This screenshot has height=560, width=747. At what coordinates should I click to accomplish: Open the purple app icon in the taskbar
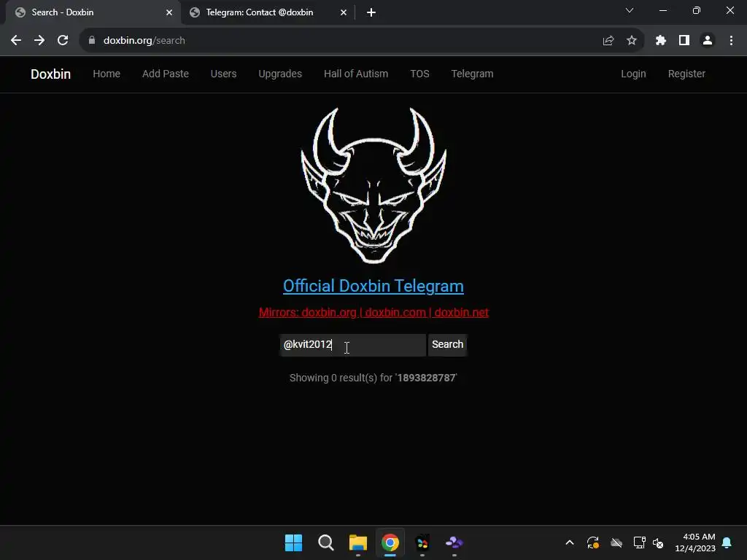click(x=454, y=542)
